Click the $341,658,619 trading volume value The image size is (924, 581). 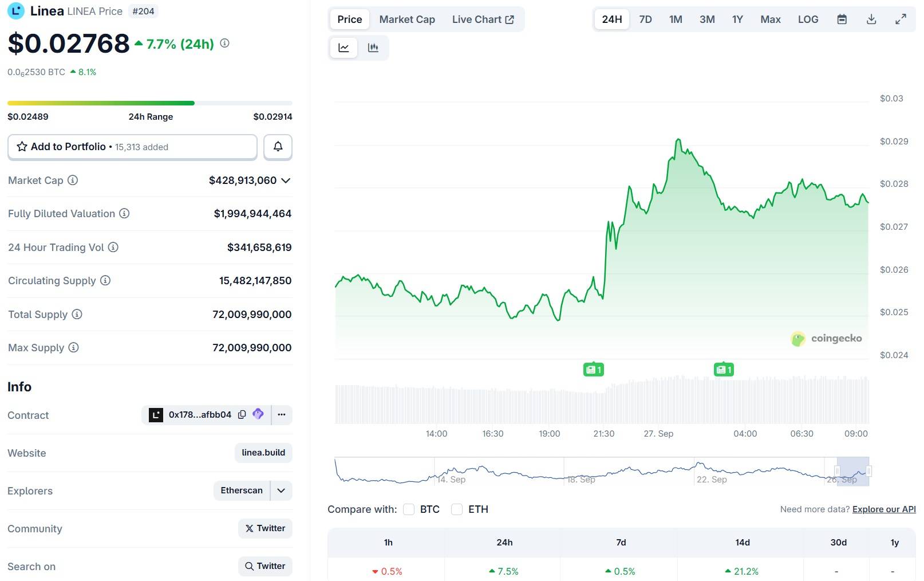[259, 248]
